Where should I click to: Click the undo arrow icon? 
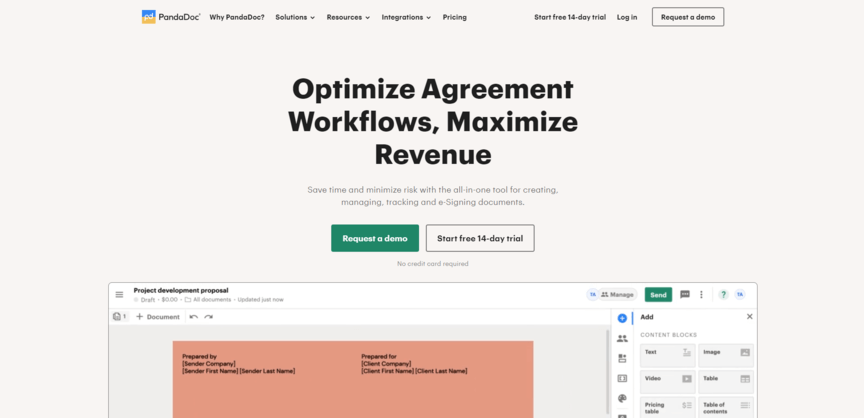pyautogui.click(x=194, y=317)
